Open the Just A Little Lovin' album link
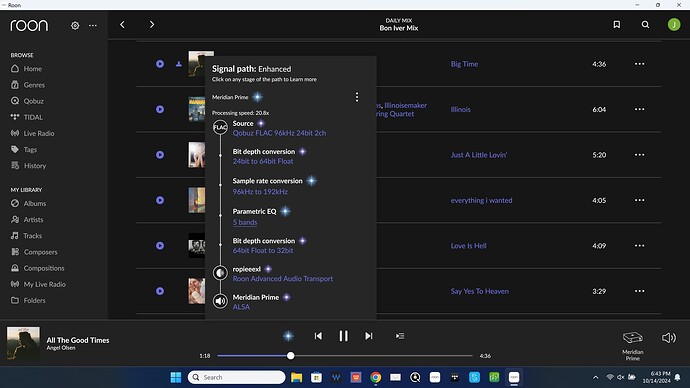The image size is (690, 388). click(479, 155)
